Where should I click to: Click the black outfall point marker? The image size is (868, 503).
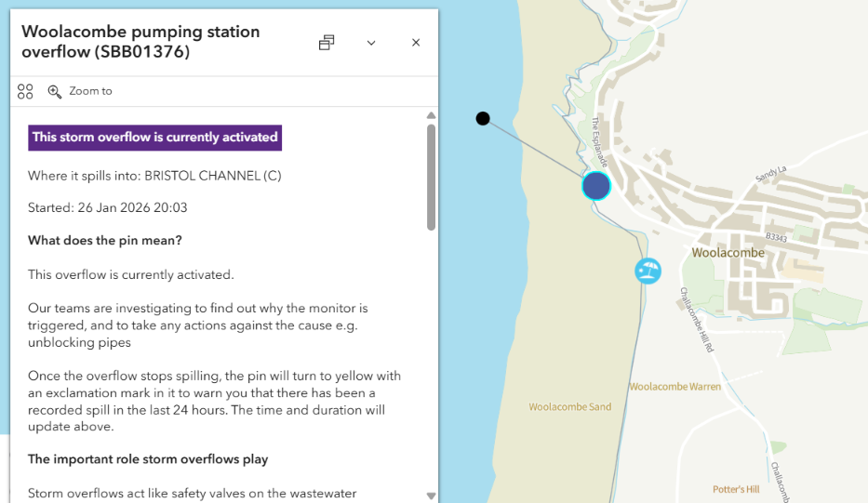point(483,118)
